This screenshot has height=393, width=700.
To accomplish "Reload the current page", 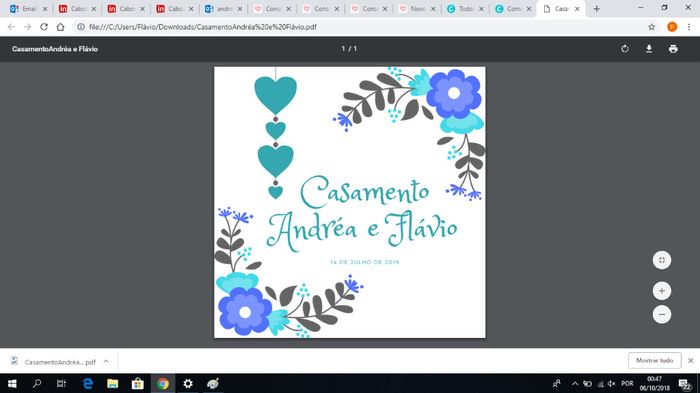I will [x=44, y=27].
